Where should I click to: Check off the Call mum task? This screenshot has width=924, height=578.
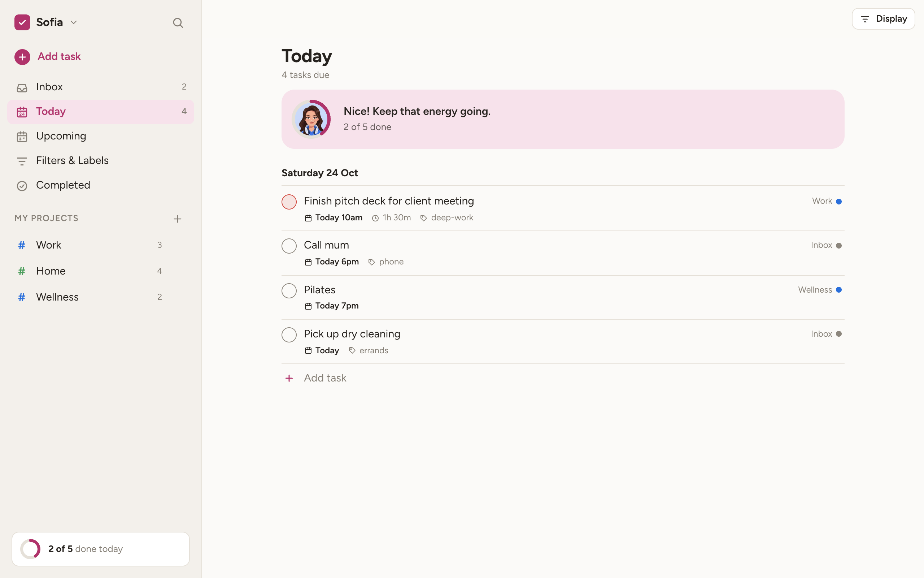[289, 246]
